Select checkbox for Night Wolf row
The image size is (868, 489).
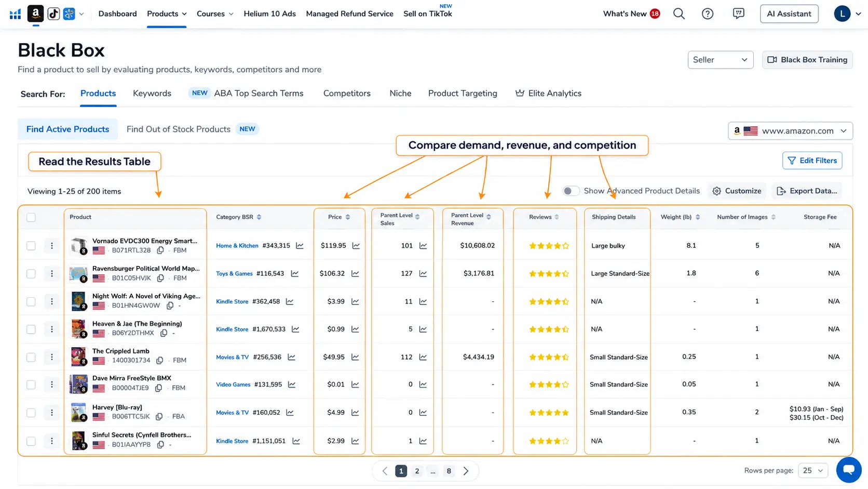31,301
